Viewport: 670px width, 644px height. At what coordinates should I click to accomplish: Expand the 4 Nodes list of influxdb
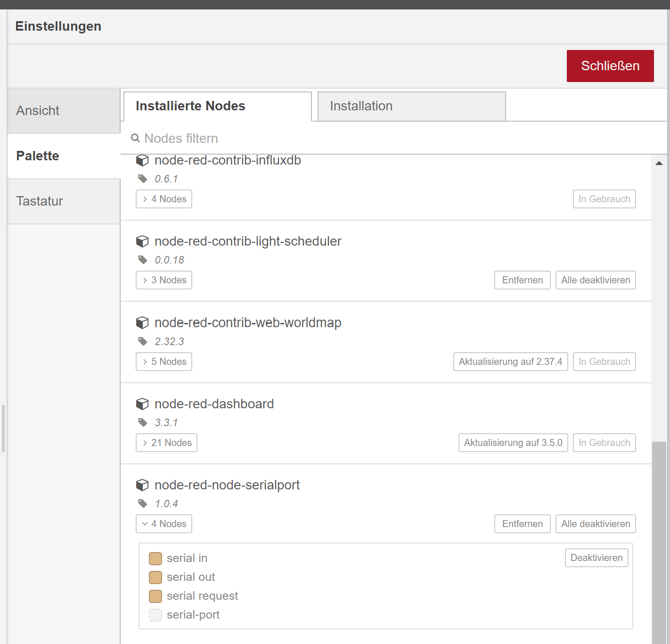coord(164,199)
